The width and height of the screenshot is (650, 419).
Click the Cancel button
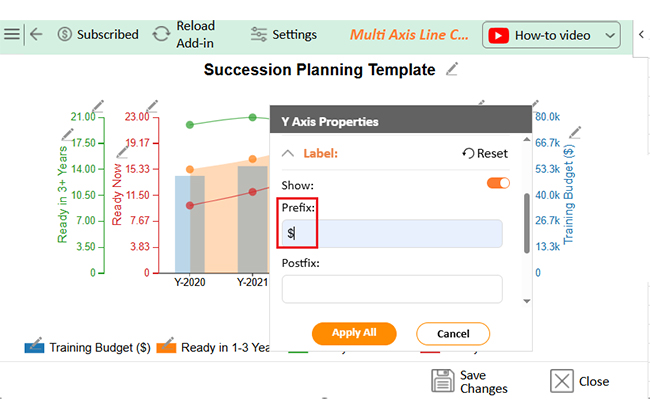(453, 333)
